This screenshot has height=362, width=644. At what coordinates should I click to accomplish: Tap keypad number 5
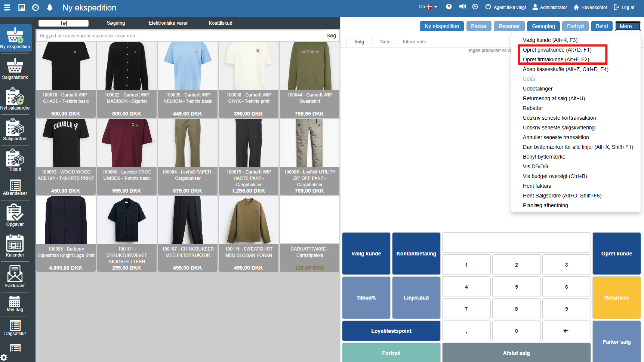(517, 287)
